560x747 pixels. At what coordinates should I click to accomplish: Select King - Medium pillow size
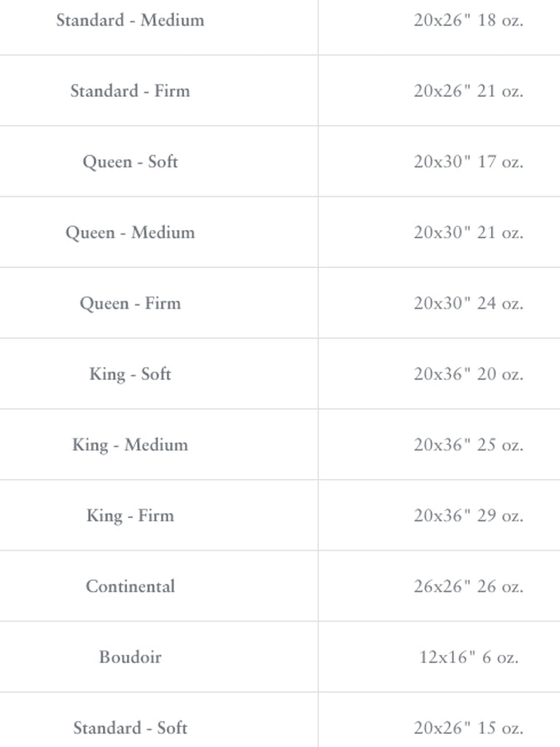(x=130, y=444)
